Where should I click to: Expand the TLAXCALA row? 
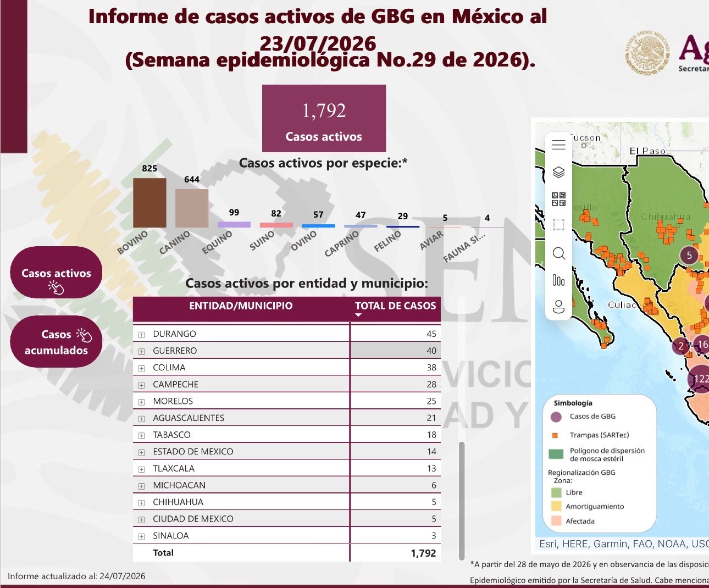click(141, 469)
